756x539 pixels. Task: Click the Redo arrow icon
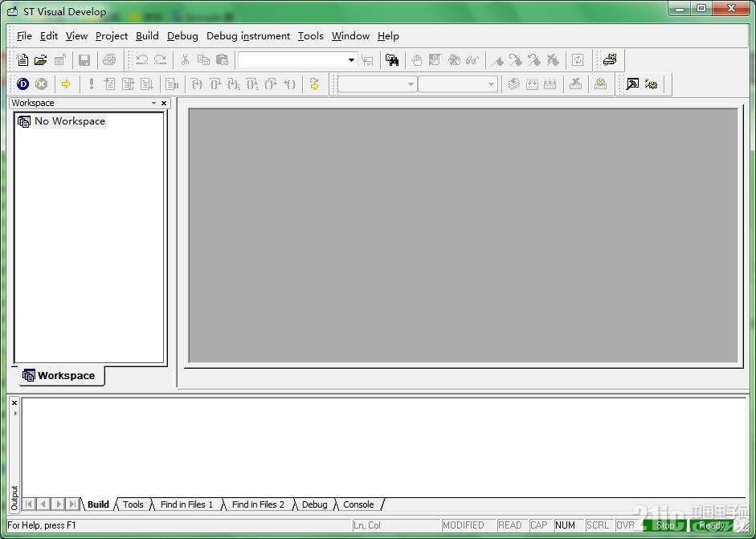[x=160, y=59]
